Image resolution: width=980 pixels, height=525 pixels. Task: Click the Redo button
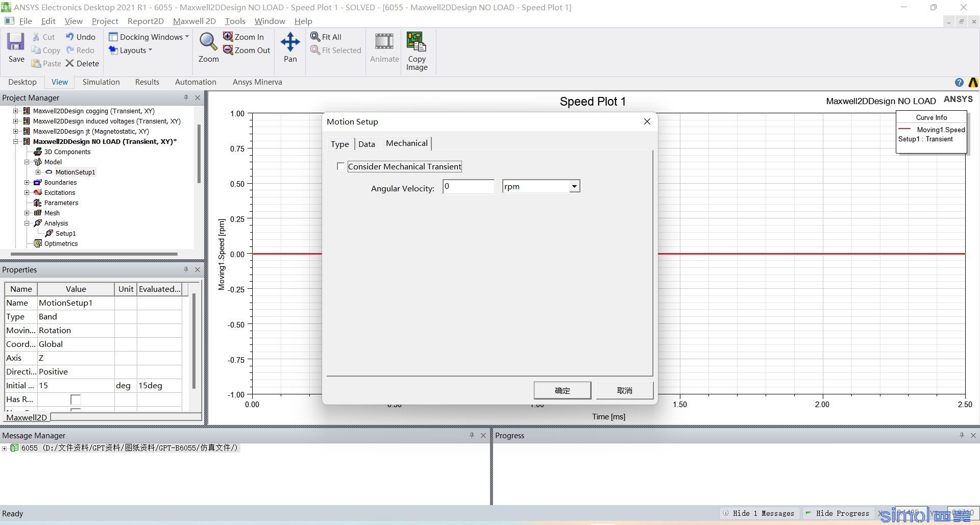pyautogui.click(x=80, y=50)
